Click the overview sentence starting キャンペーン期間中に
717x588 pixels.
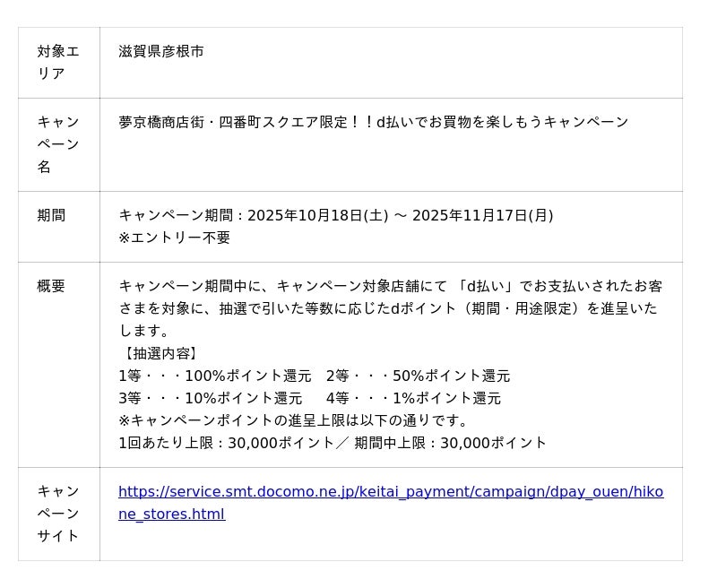[x=390, y=286]
